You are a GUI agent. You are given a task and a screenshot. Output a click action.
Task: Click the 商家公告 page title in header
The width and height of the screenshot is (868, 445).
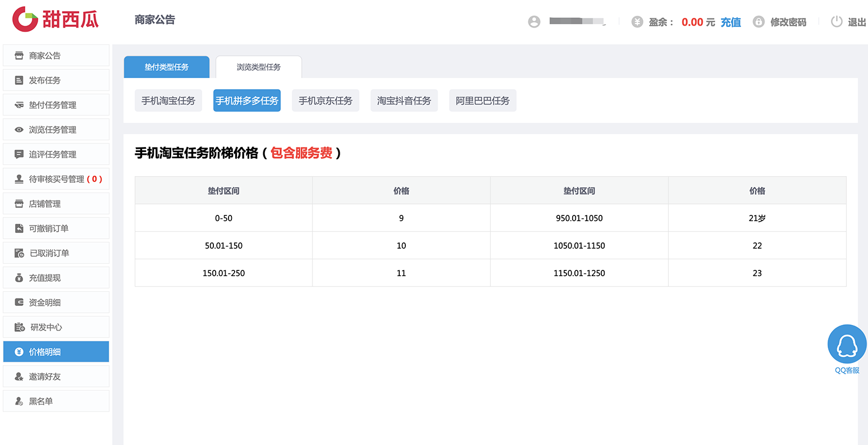(x=155, y=20)
